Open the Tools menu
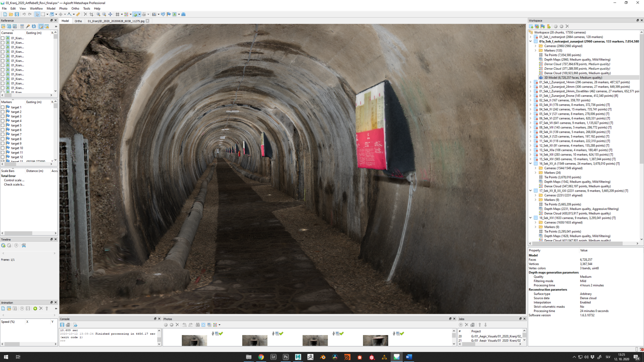 click(x=87, y=8)
